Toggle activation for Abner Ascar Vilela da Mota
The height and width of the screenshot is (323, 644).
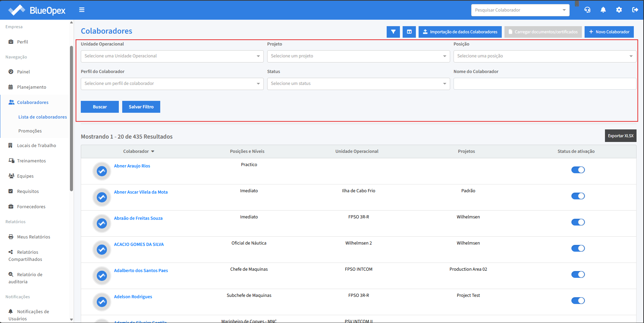[x=578, y=196]
